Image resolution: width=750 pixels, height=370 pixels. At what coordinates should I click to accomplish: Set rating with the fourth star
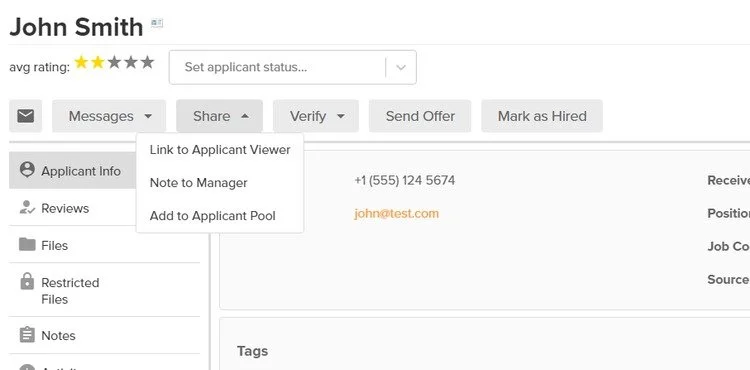click(x=131, y=62)
